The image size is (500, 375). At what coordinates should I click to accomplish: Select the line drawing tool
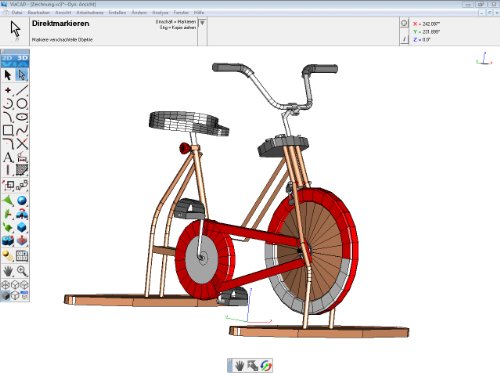pos(22,90)
